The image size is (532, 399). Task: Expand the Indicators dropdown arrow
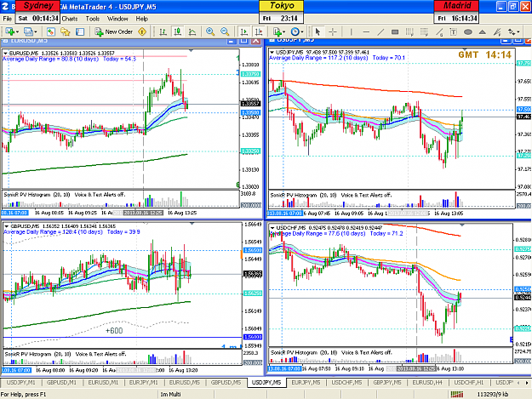coord(284,32)
